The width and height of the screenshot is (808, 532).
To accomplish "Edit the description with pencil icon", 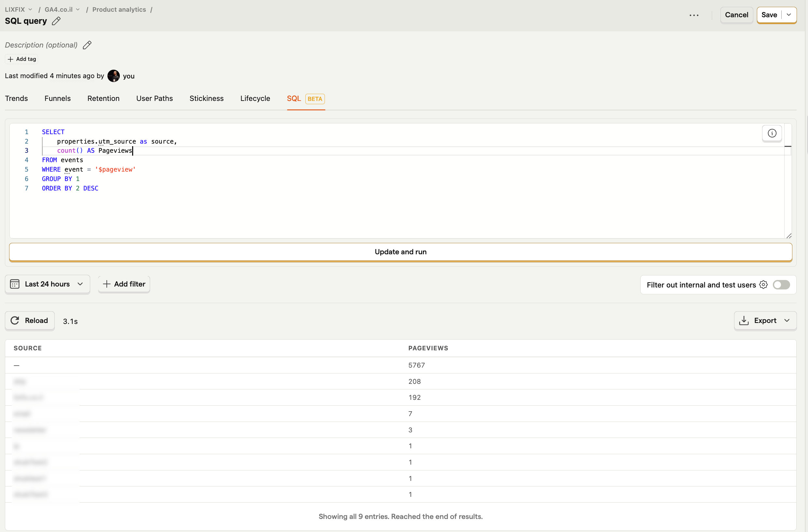I will 87,45.
